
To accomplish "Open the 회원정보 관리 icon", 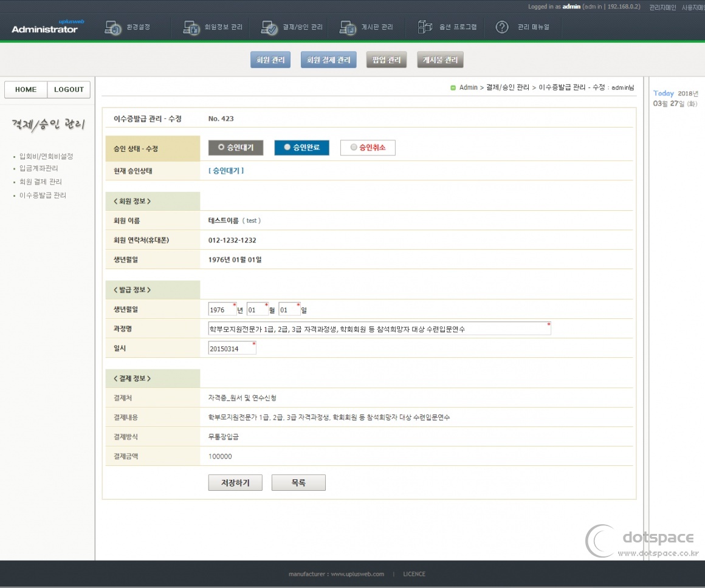I will click(x=191, y=28).
